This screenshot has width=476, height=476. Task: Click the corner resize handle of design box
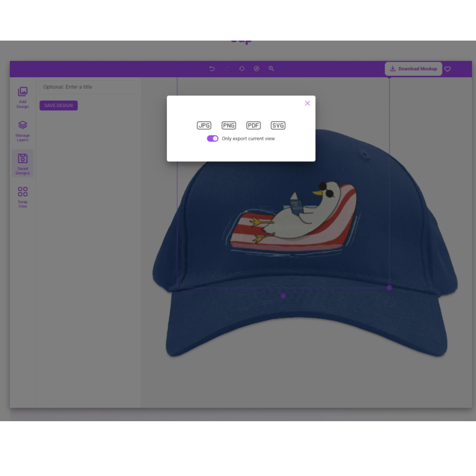coord(389,287)
